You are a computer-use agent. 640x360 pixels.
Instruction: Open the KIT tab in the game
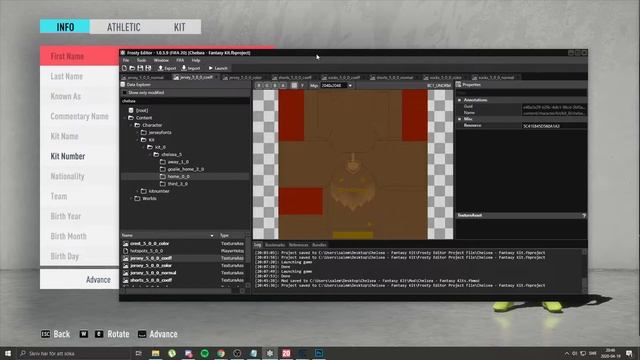click(x=180, y=27)
